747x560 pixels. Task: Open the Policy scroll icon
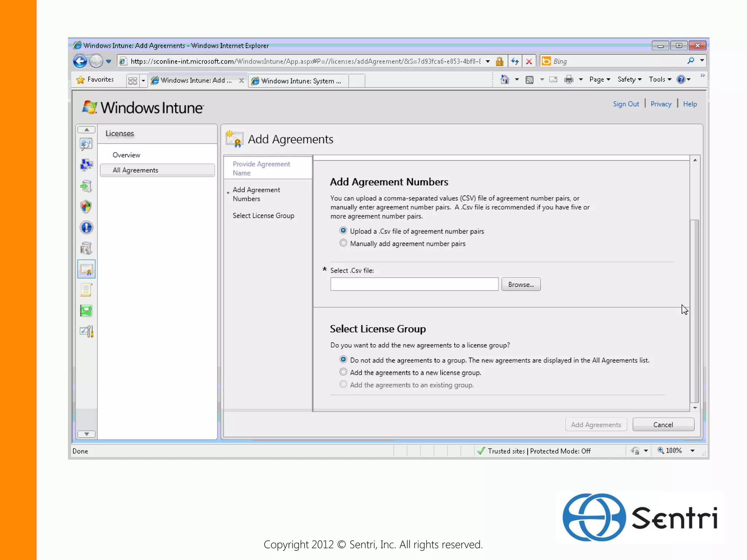[x=86, y=290]
